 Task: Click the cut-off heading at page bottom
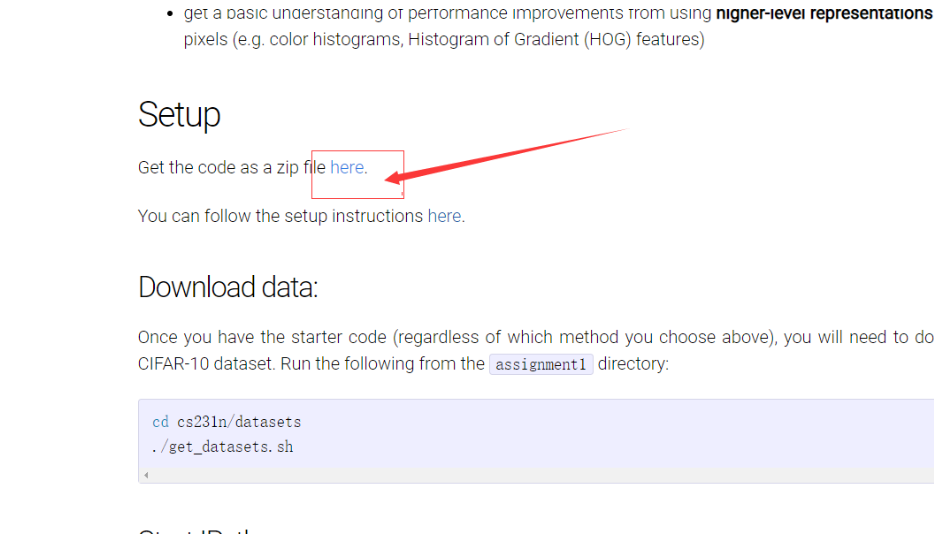click(x=197, y=530)
